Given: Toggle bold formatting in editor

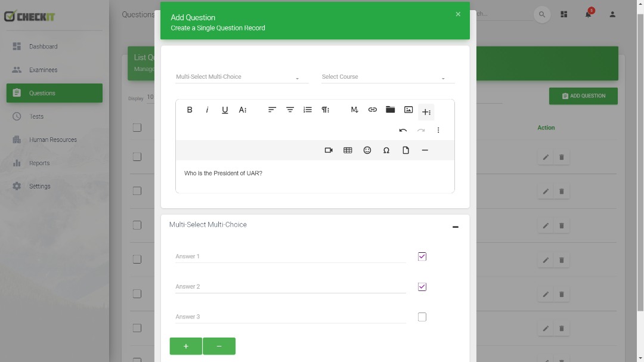Looking at the screenshot, I should pyautogui.click(x=190, y=110).
